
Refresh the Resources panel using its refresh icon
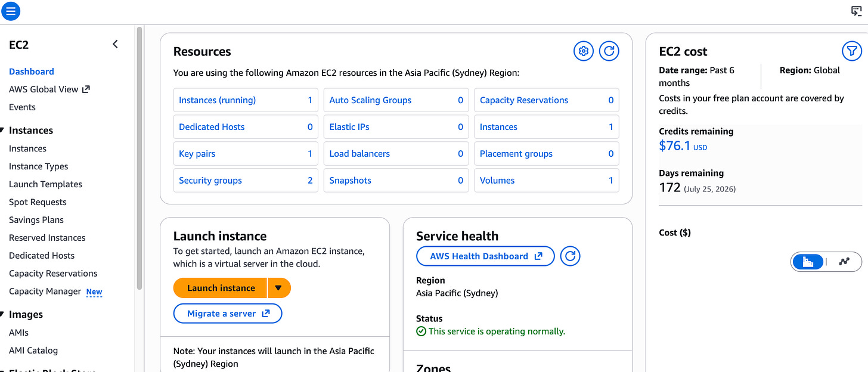(x=609, y=51)
